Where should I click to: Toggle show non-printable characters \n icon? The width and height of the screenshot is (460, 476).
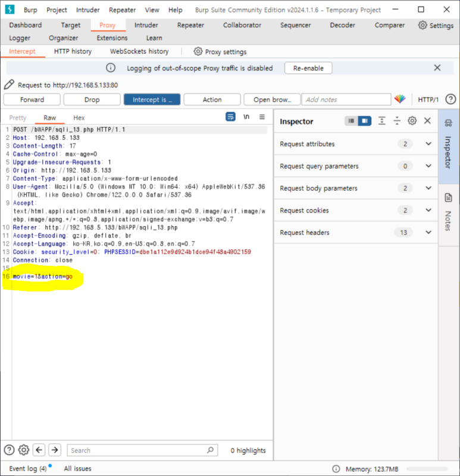click(x=246, y=117)
